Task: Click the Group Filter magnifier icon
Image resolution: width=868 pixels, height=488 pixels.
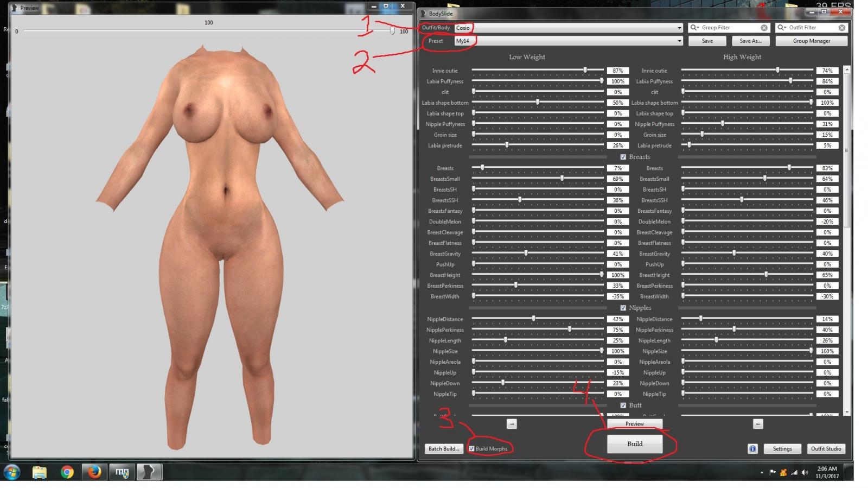Action: point(694,28)
